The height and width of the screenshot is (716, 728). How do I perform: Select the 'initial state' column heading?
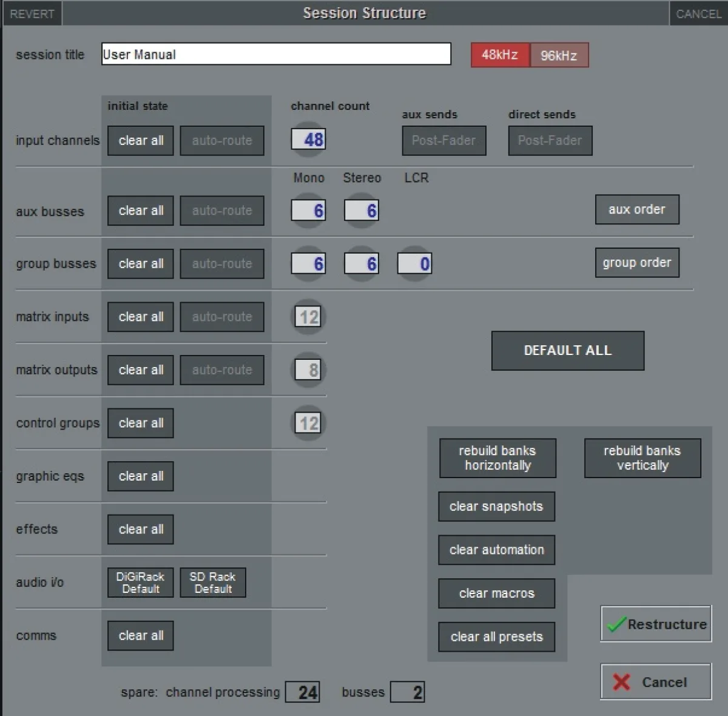[x=138, y=106]
